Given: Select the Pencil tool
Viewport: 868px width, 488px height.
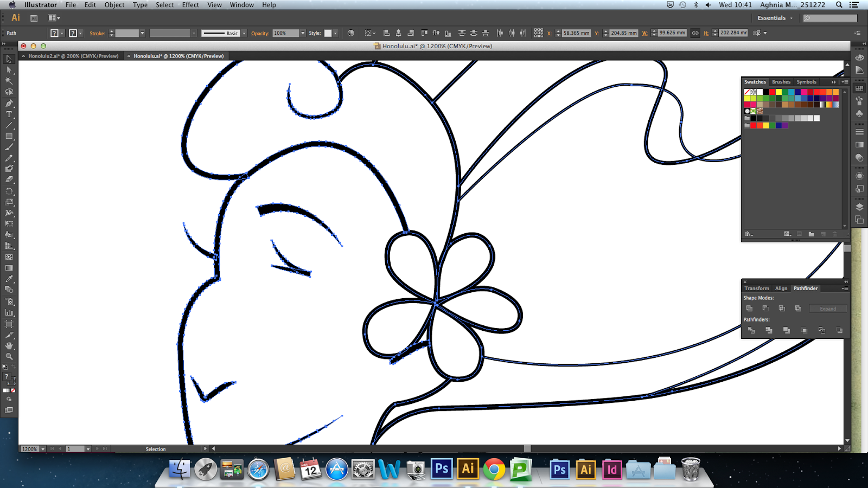Looking at the screenshot, I should pos(9,158).
